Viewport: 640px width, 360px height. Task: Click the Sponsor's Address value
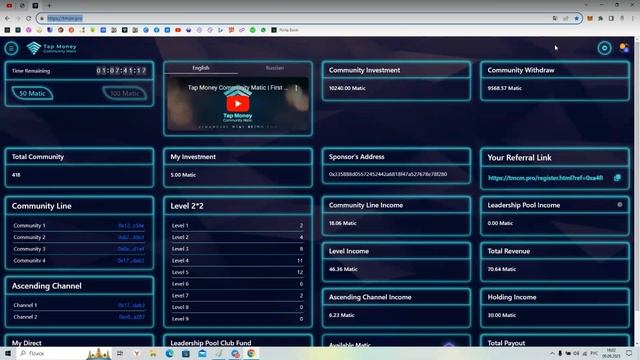(388, 174)
